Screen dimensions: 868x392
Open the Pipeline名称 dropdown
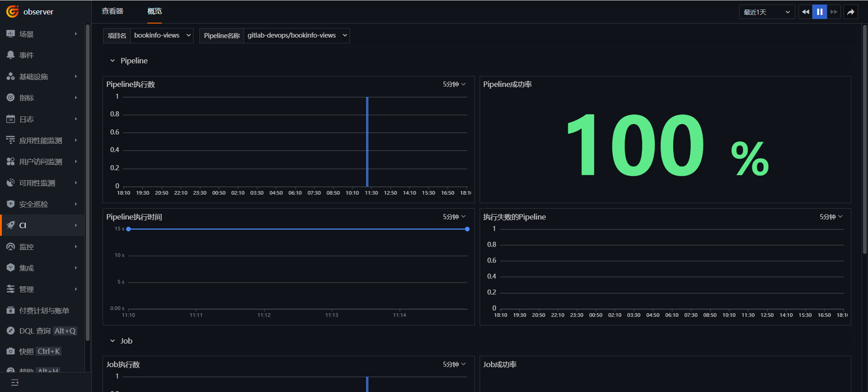click(297, 35)
